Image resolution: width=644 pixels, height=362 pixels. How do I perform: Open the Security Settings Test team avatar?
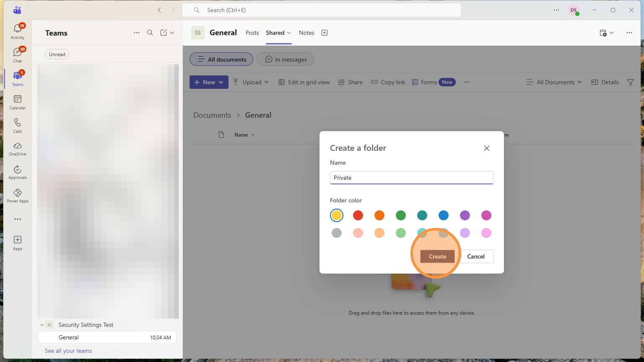pyautogui.click(x=49, y=325)
